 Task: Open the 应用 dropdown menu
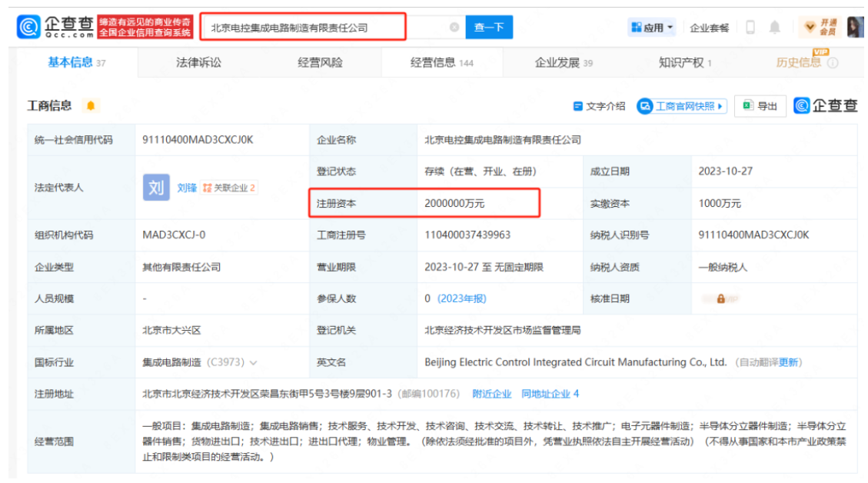(652, 27)
